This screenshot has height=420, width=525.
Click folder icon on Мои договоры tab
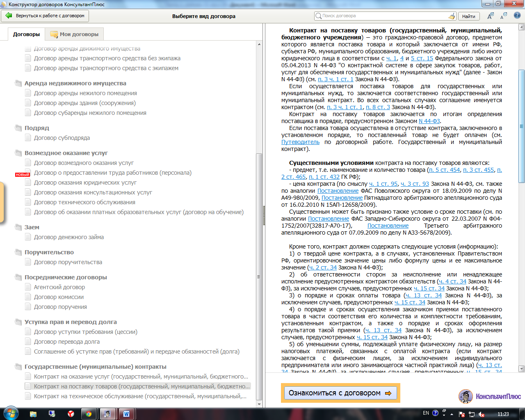coord(54,34)
